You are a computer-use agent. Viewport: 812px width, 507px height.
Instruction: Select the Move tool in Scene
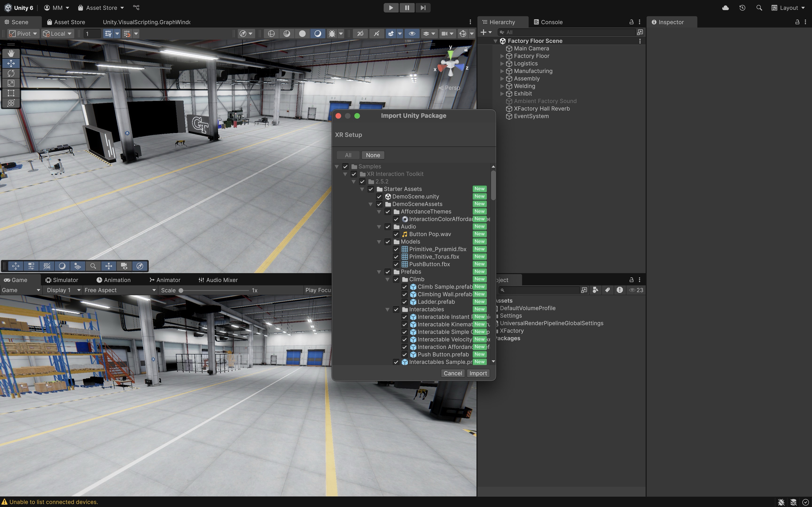(x=11, y=63)
